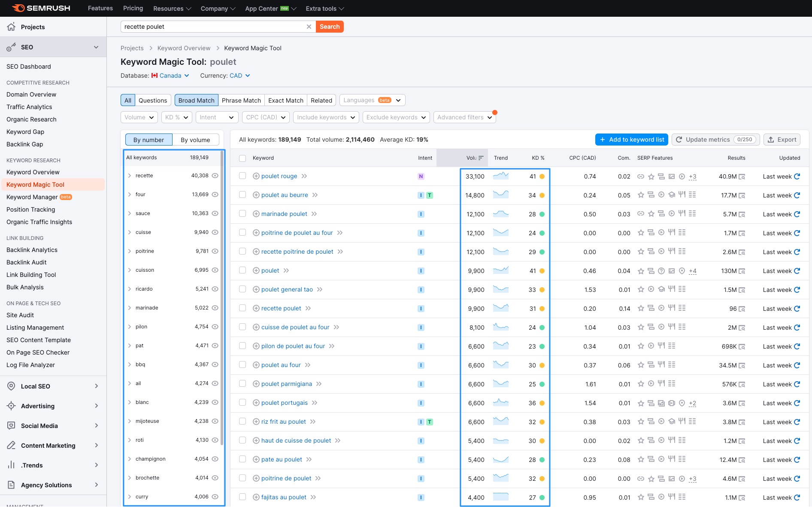This screenshot has height=507, width=812.
Task: Toggle eye icon for curry group
Action: coord(215,497)
